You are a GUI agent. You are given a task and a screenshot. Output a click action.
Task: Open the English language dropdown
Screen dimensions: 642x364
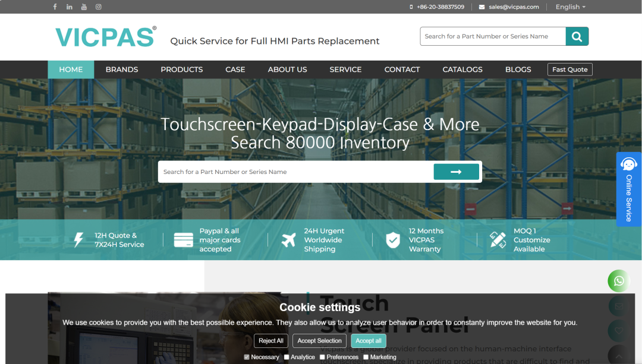(x=570, y=7)
